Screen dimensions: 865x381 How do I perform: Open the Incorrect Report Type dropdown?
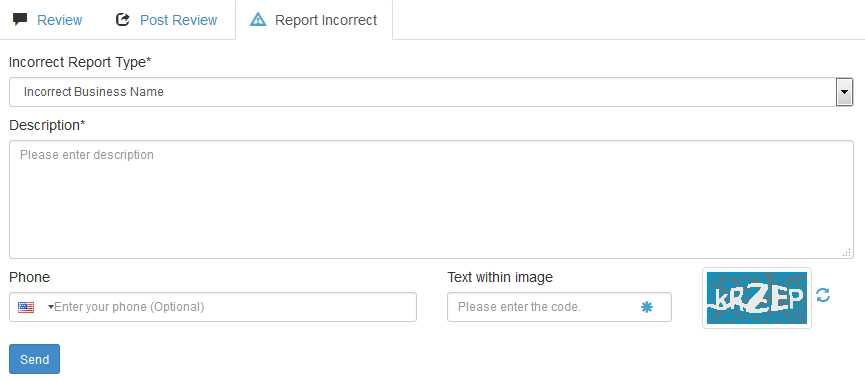coord(431,92)
